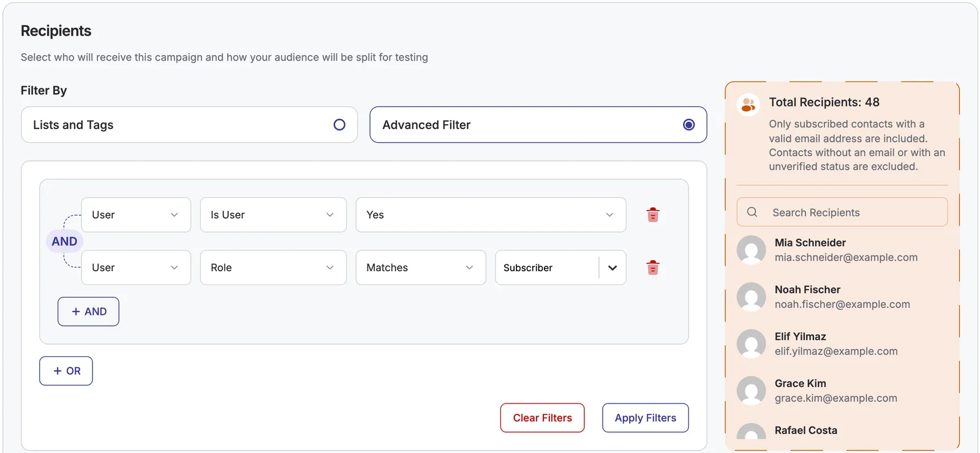980x453 pixels.
Task: Click the name Rafael Costa
Action: (x=806, y=430)
